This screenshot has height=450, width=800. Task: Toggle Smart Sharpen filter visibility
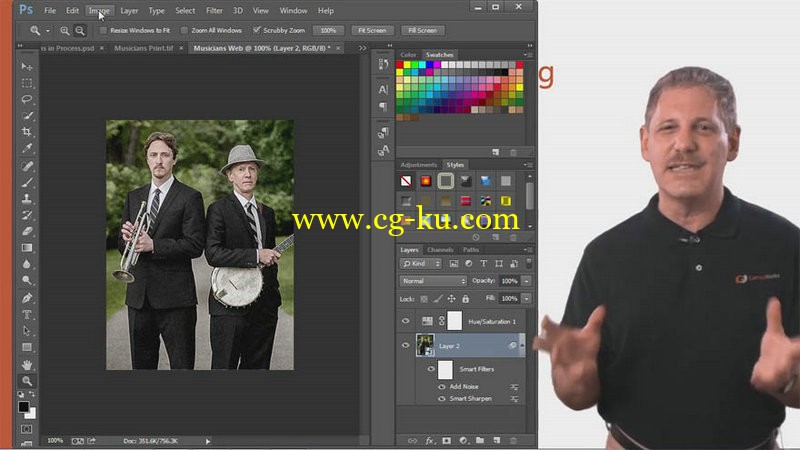[442, 398]
